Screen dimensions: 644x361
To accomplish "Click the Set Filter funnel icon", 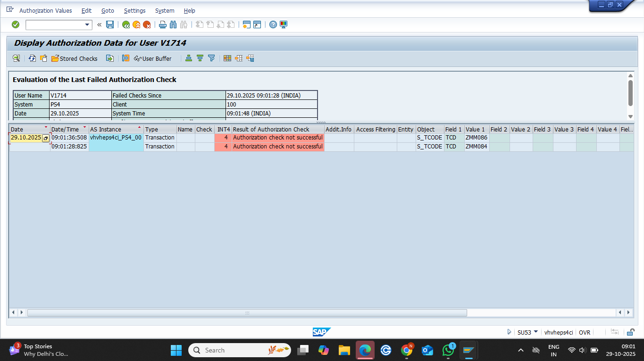I will 211,58.
